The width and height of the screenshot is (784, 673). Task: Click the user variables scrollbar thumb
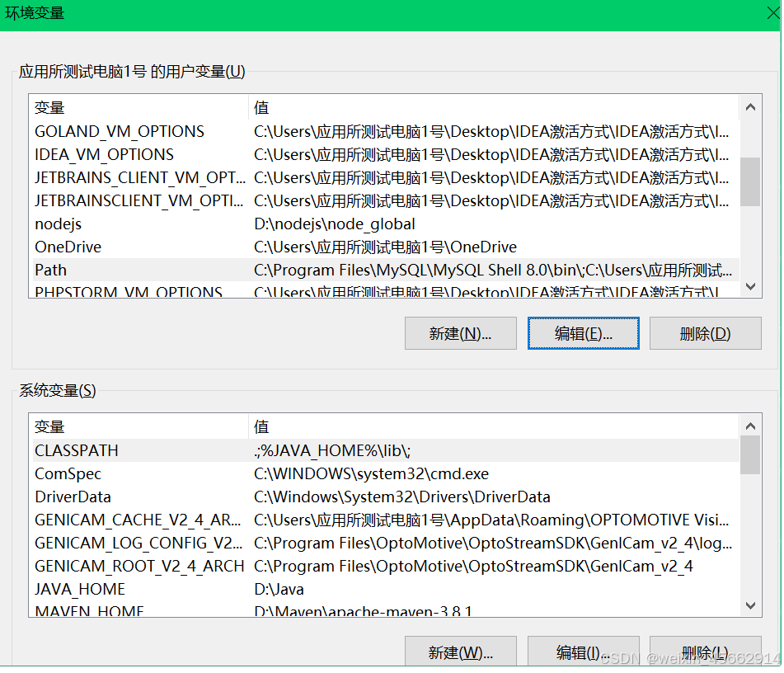[x=750, y=181]
